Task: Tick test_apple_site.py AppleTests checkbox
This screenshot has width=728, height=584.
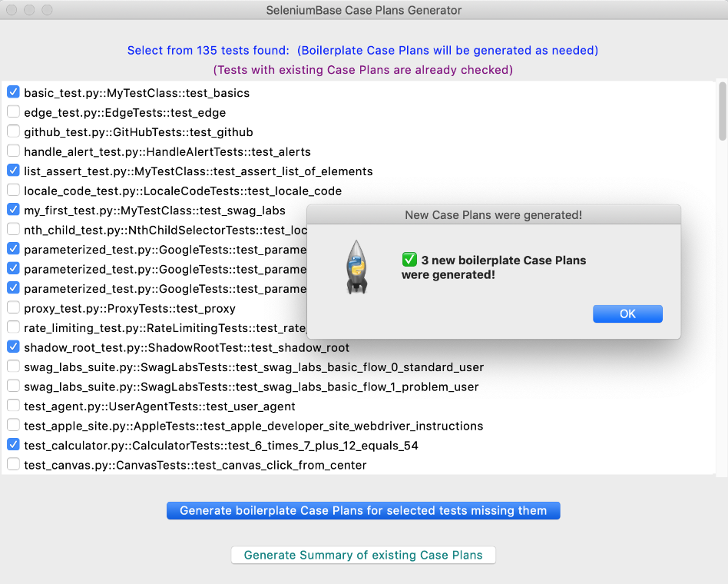Action: coord(14,425)
